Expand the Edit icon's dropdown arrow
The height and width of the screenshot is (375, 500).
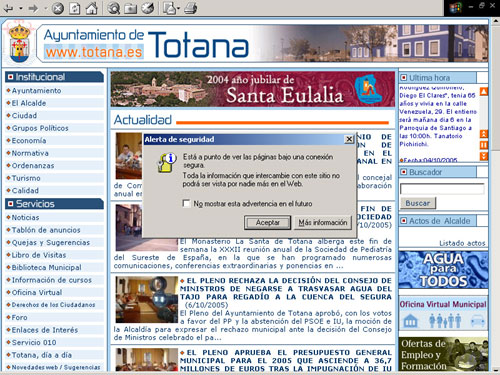178,8
